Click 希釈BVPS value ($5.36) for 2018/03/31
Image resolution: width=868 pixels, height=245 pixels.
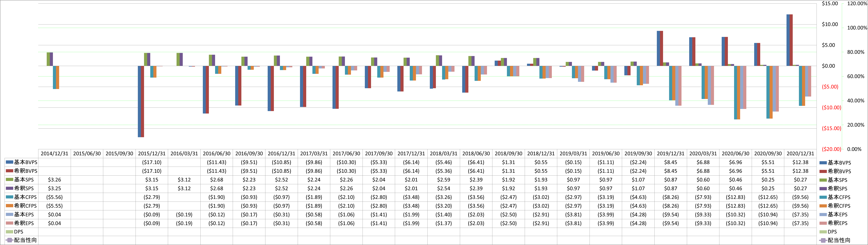[444, 171]
